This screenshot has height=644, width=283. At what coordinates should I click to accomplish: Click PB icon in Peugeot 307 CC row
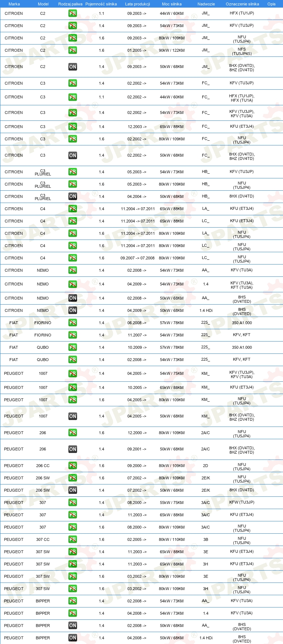click(x=73, y=539)
